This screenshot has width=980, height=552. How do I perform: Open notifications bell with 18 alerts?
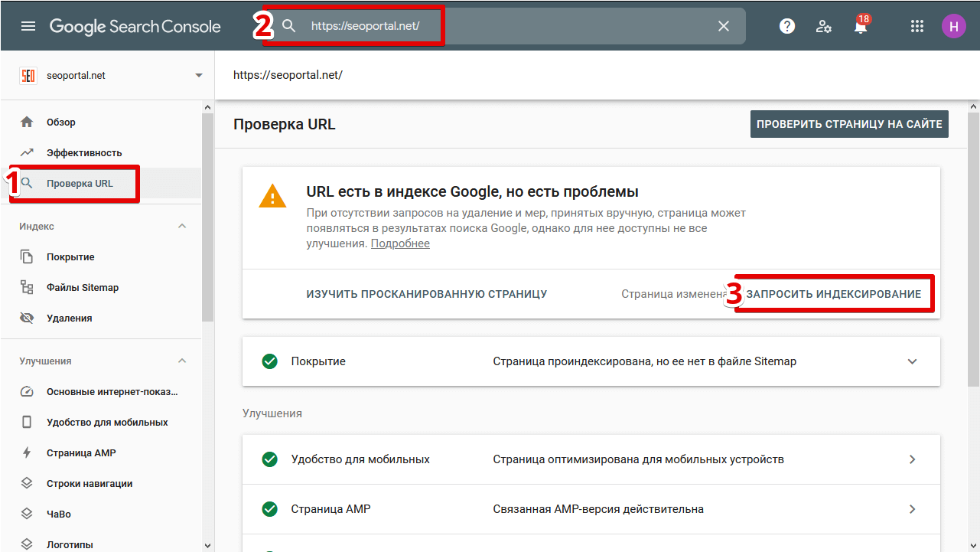860,26
